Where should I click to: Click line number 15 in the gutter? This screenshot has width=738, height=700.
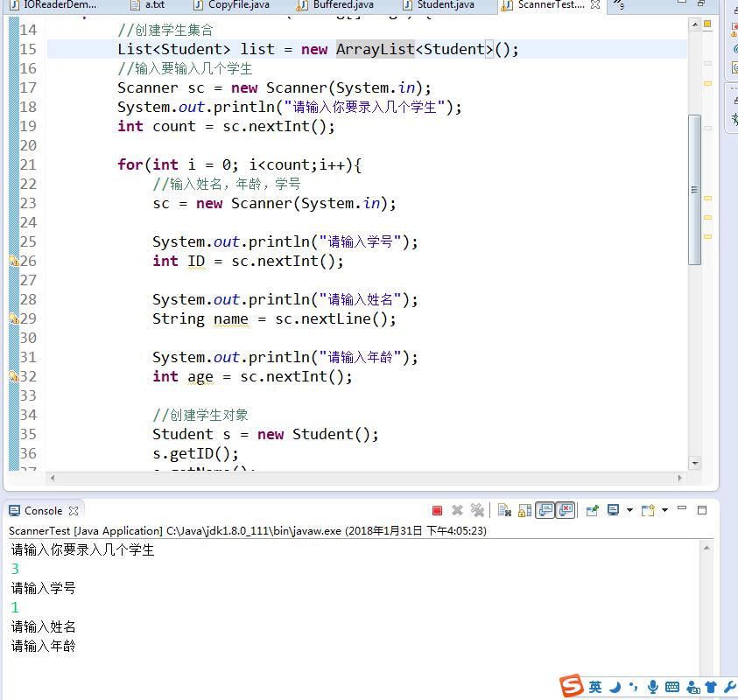coord(28,49)
